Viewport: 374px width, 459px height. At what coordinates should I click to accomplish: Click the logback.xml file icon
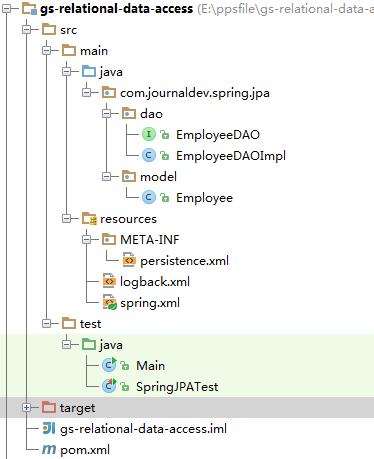point(109,281)
